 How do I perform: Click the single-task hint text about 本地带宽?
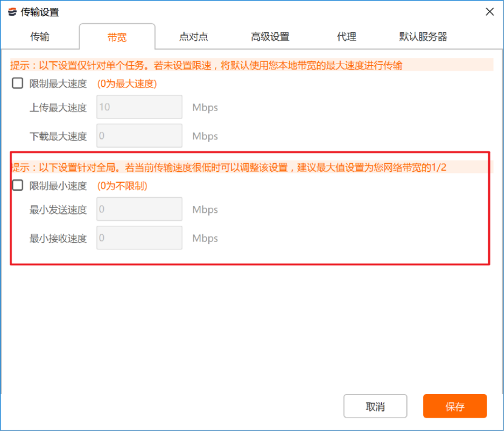pyautogui.click(x=206, y=66)
